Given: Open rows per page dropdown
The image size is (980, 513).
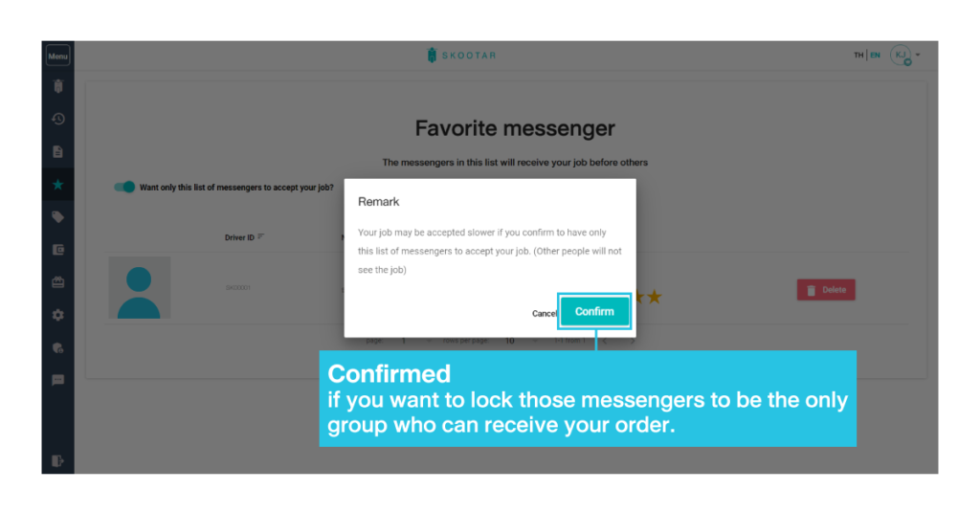Looking at the screenshot, I should tap(521, 341).
